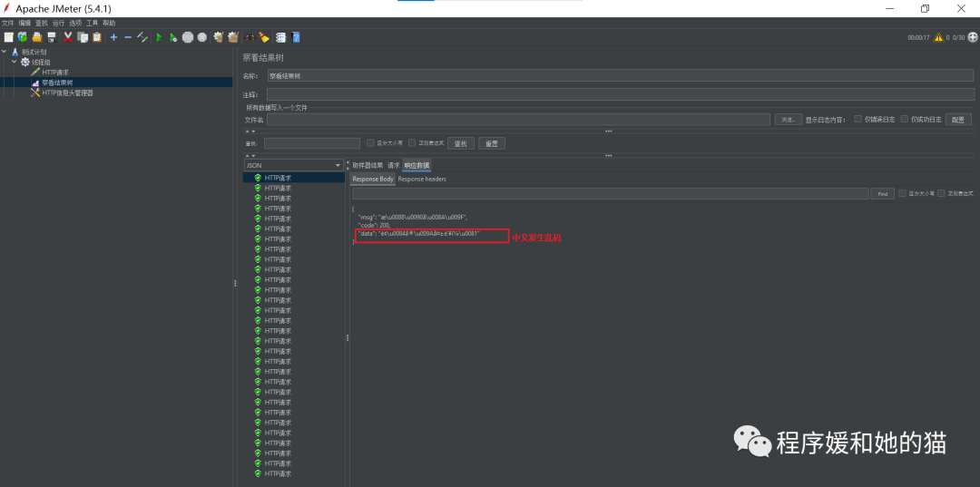Open the 工具 menu
The width and height of the screenshot is (980, 487).
(x=92, y=23)
